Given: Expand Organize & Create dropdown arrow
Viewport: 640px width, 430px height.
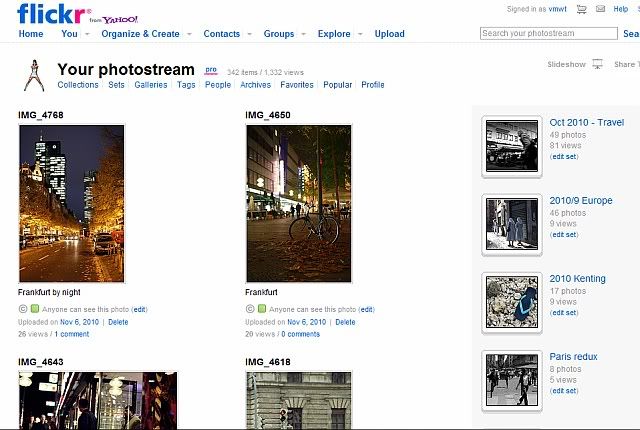Looking at the screenshot, I should pos(189,34).
